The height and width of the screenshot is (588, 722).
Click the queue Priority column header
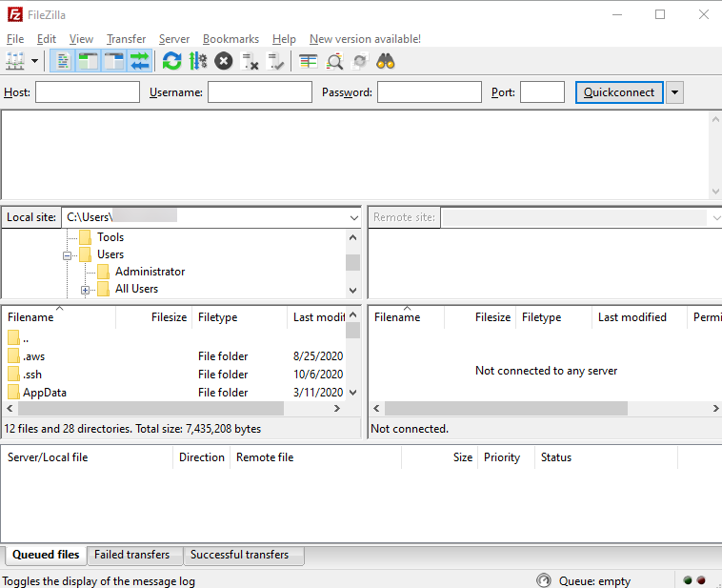[x=506, y=457]
